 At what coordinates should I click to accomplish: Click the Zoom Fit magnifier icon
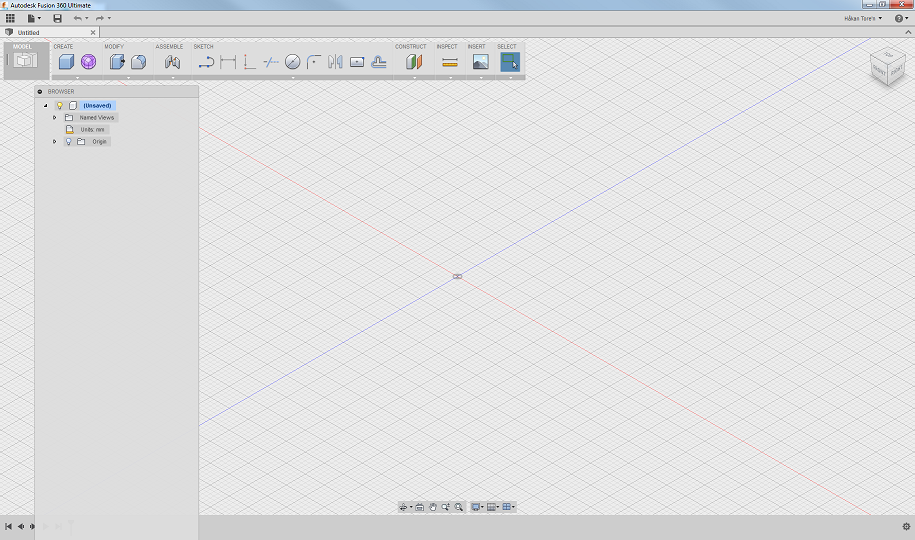pyautogui.click(x=459, y=507)
